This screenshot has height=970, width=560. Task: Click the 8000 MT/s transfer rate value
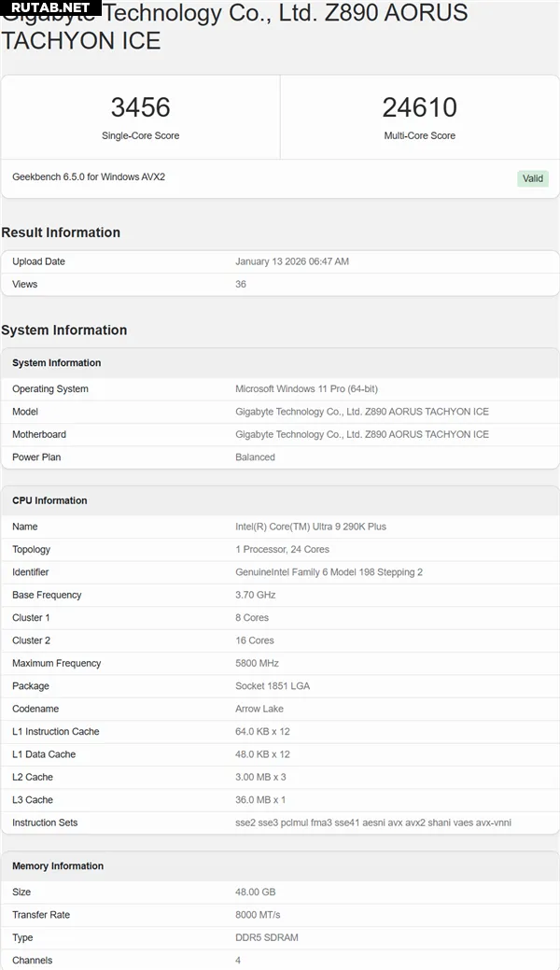(258, 915)
